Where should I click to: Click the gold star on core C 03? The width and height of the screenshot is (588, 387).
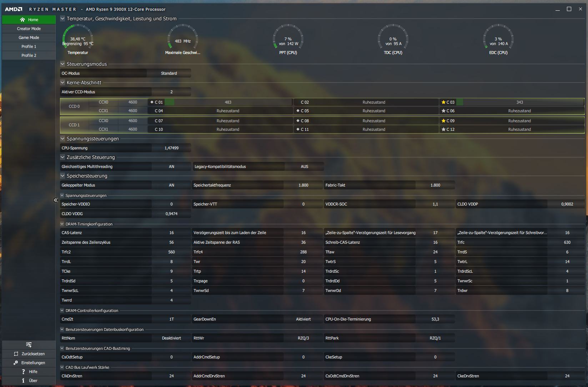pyautogui.click(x=443, y=102)
